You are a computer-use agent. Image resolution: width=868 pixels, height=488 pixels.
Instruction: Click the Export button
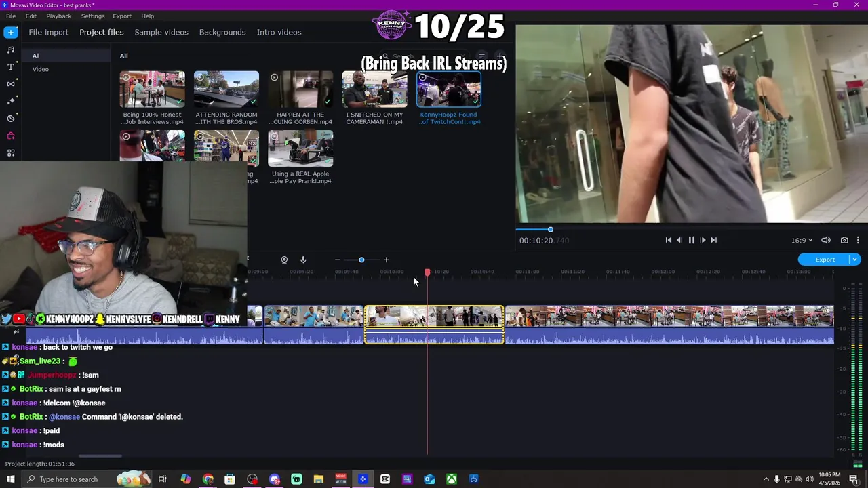[x=825, y=260]
